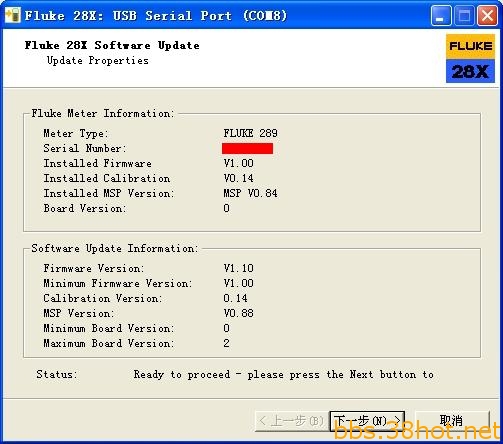Click the 'Board Version:' label in Meter Information
The image size is (503, 444).
click(x=85, y=208)
